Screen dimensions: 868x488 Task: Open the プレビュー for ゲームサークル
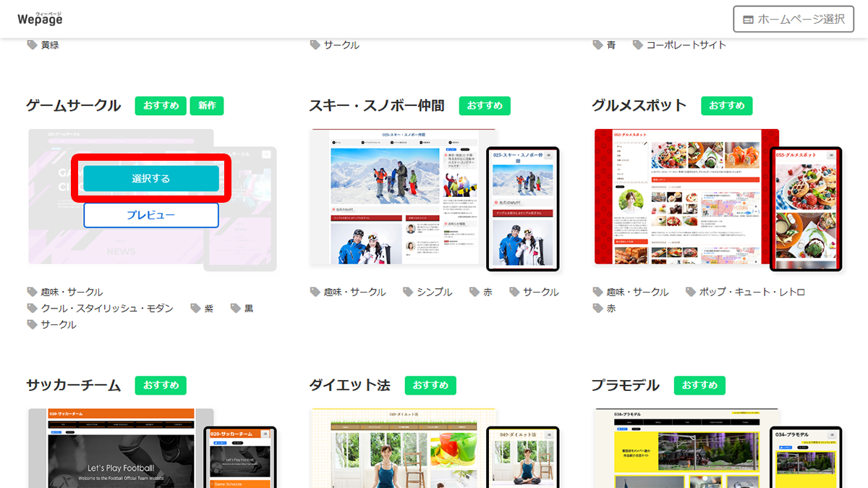point(150,214)
